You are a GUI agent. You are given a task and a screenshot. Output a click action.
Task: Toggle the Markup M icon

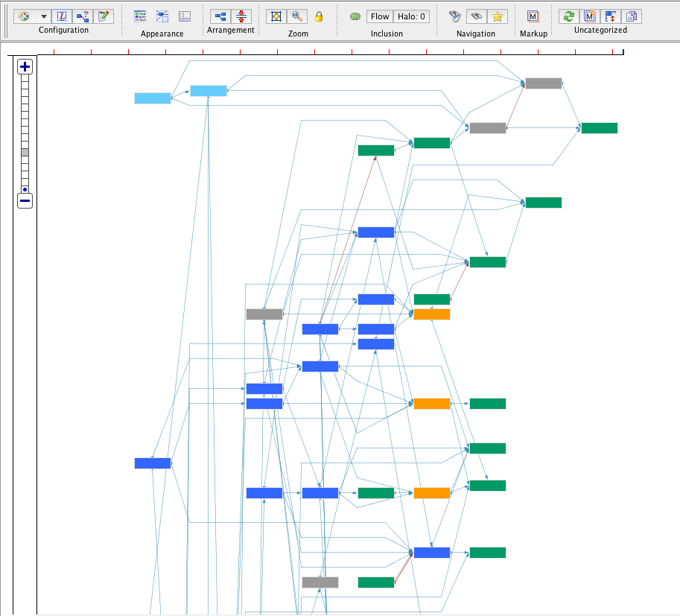point(533,16)
